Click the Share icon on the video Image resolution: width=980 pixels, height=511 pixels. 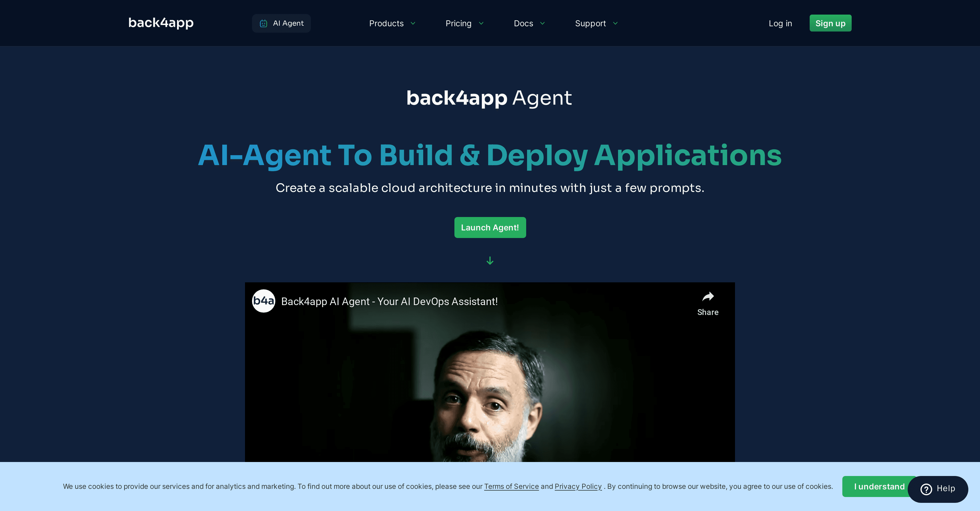click(x=708, y=297)
